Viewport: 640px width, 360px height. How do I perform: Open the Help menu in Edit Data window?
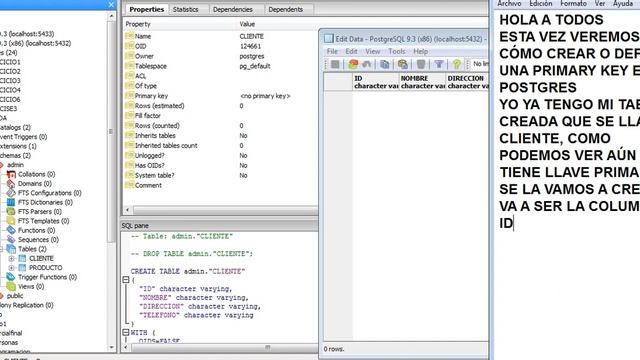(420, 51)
